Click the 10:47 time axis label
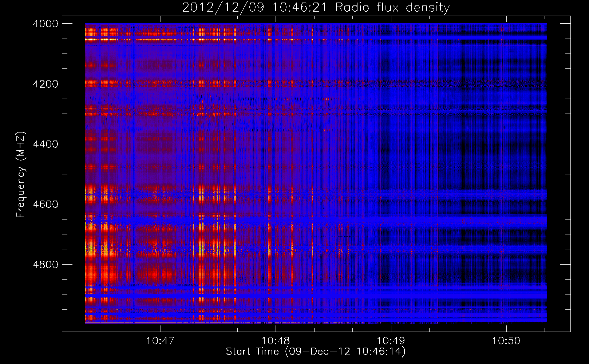This screenshot has height=364, width=589. [160, 341]
